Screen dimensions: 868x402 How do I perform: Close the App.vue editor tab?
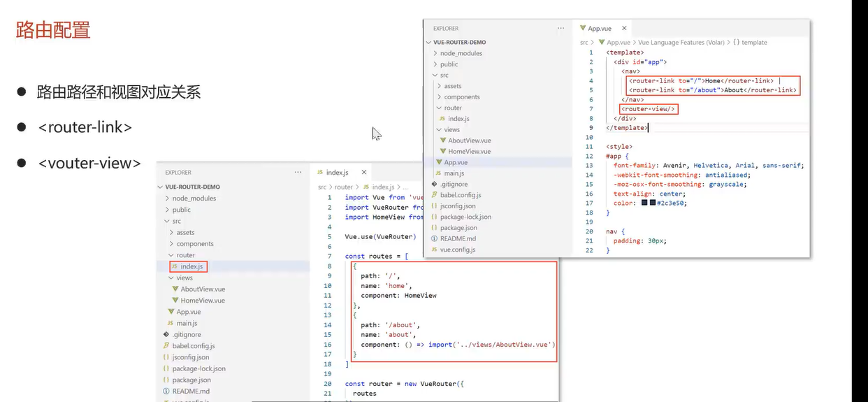(x=625, y=28)
